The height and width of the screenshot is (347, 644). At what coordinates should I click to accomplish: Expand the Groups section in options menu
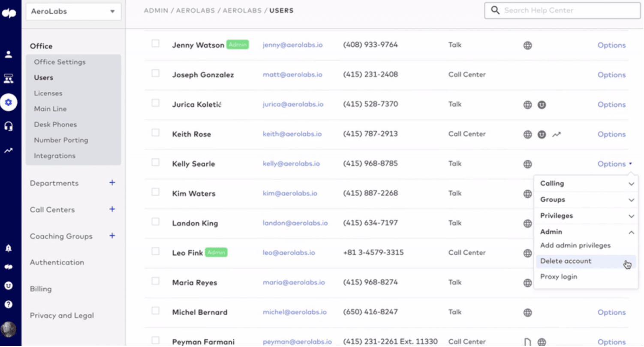tap(586, 200)
